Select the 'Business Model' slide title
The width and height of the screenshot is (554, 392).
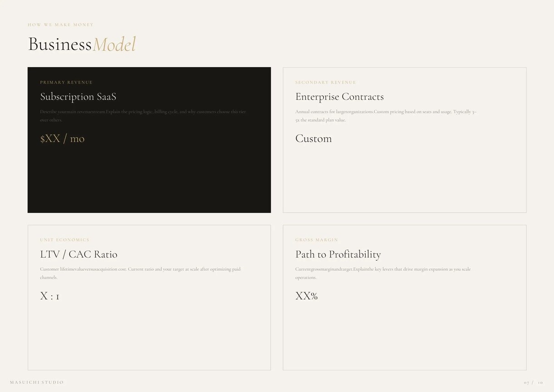(82, 45)
